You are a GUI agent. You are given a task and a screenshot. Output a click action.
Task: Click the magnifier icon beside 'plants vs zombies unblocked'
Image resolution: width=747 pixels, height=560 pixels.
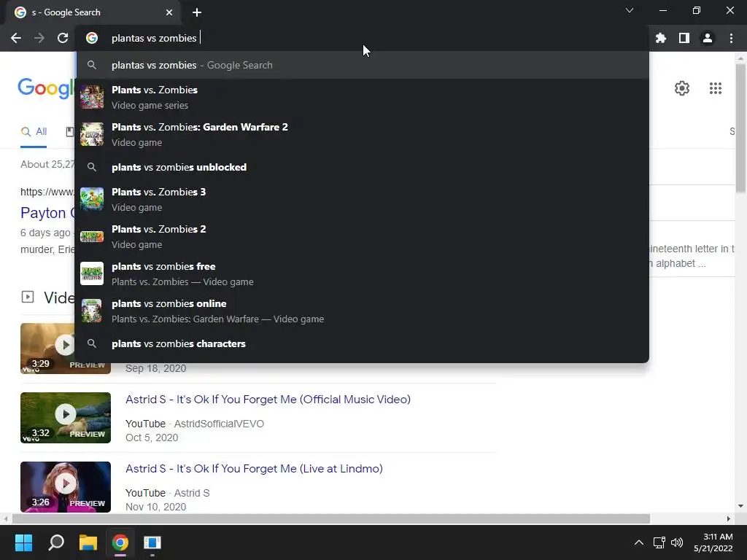click(x=92, y=167)
